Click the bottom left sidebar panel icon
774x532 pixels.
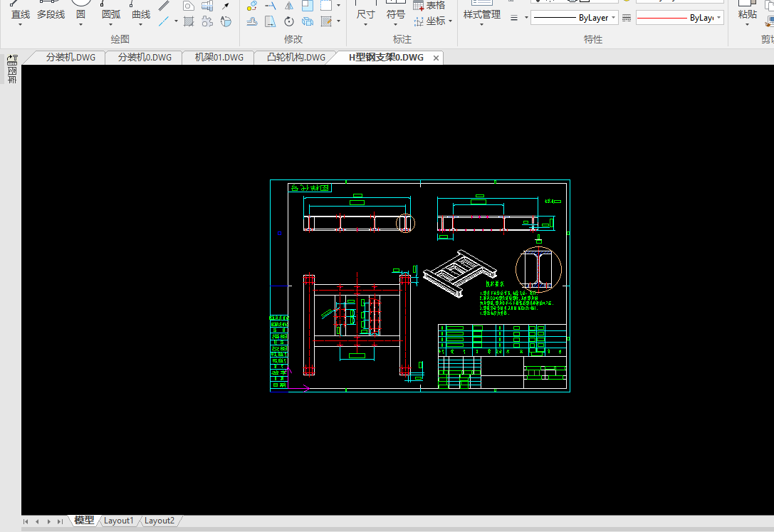click(12, 80)
